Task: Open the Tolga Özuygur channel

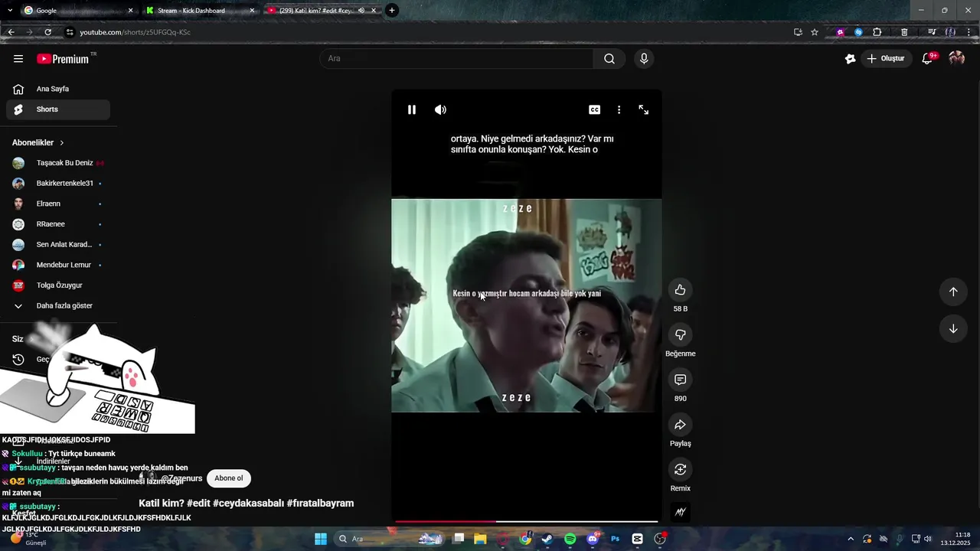Action: tap(58, 285)
